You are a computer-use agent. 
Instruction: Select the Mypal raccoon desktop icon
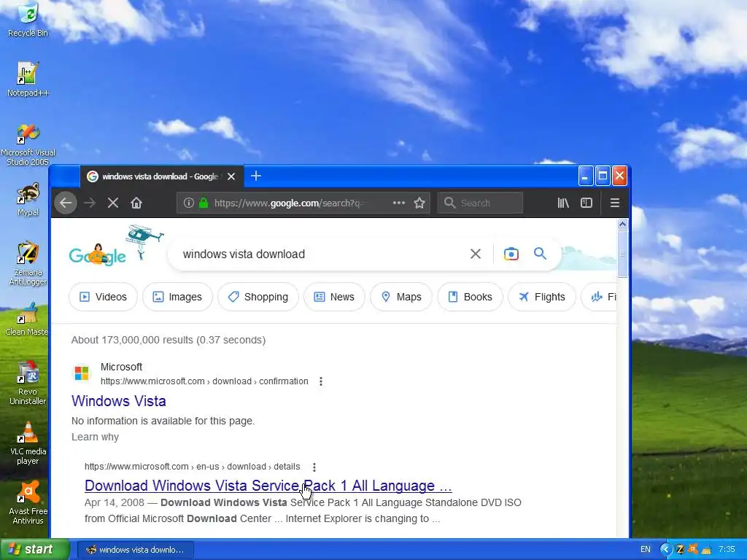(28, 199)
